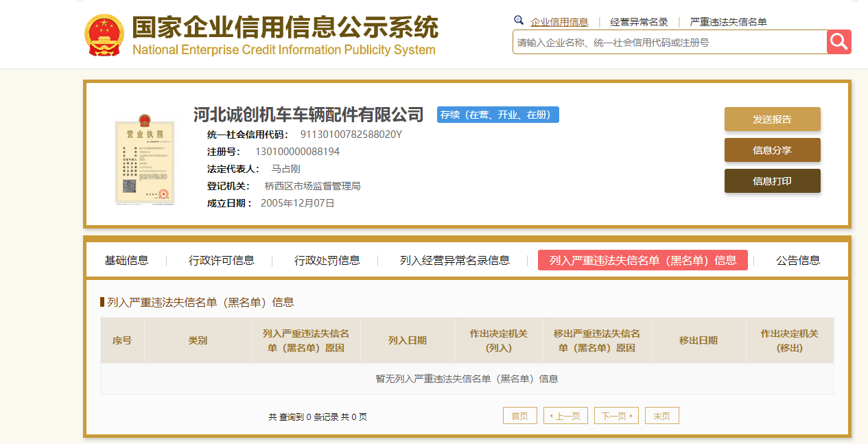
Task: Click the 作出决定机关（列入） column header
Action: coord(499,340)
